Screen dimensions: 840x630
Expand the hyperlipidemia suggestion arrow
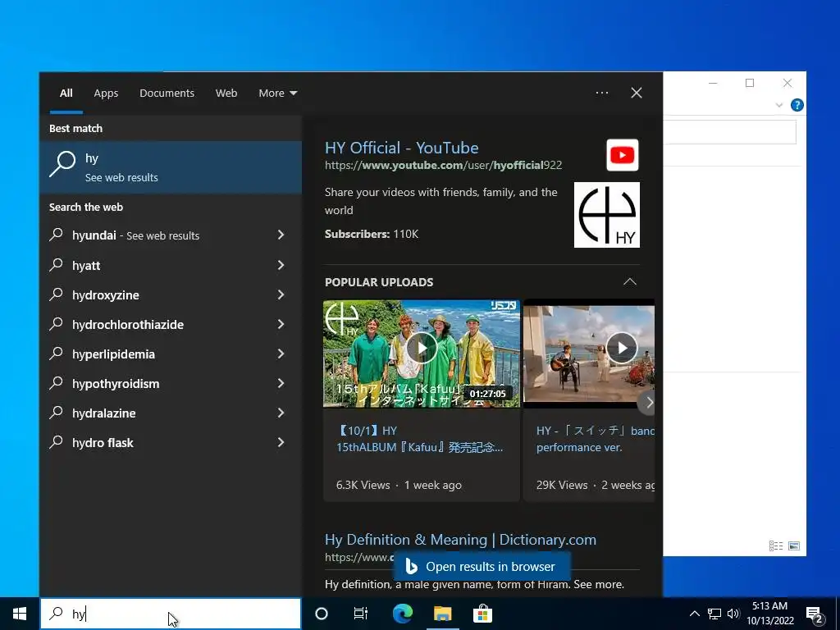[x=281, y=353]
